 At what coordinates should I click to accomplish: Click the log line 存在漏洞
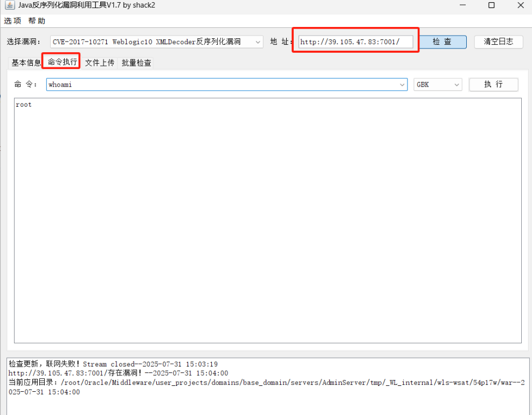coord(118,373)
